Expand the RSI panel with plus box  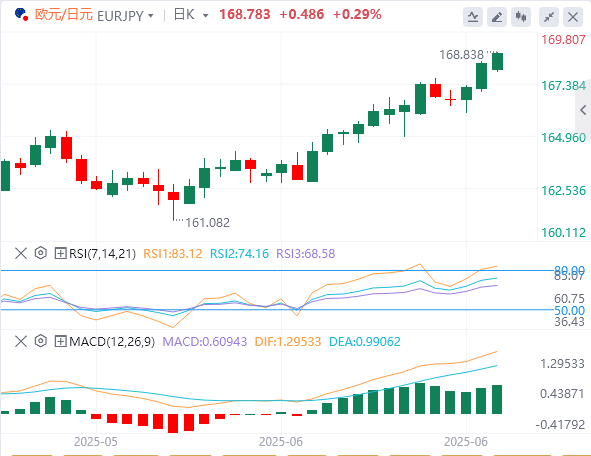point(60,253)
